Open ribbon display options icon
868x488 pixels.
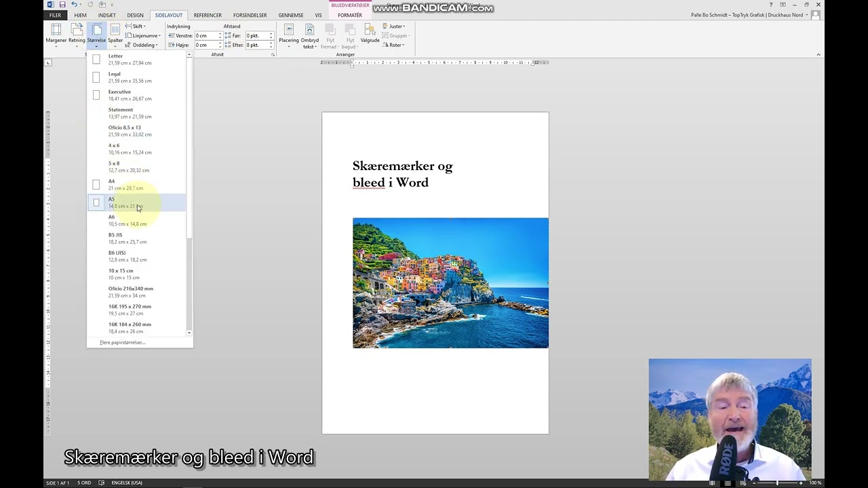[x=783, y=5]
